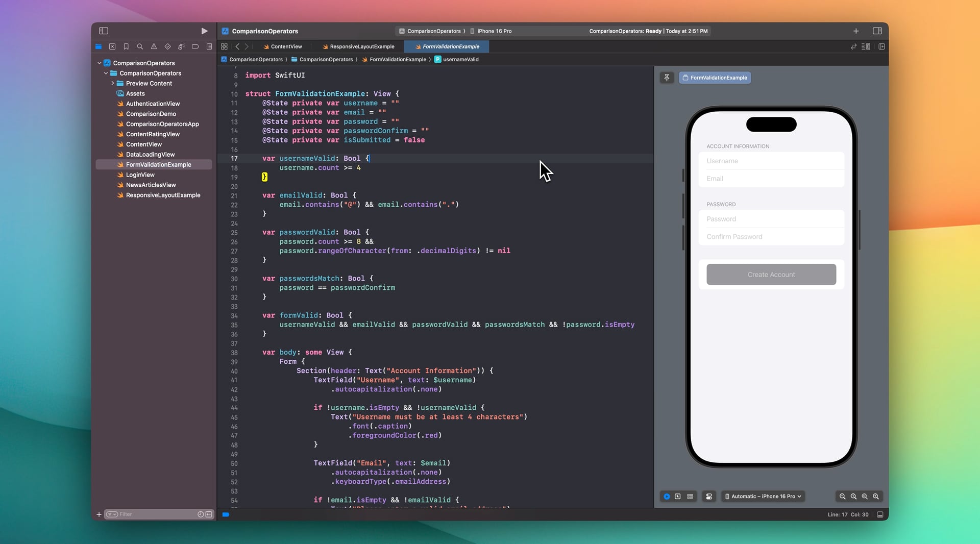Zoom preview canvas to 100%
Image resolution: width=980 pixels, height=544 pixels.
click(x=853, y=497)
